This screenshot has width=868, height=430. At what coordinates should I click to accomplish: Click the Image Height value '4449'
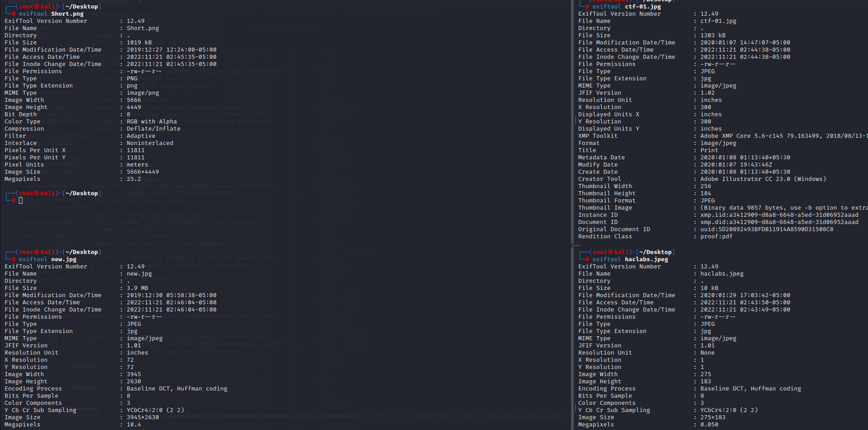134,107
